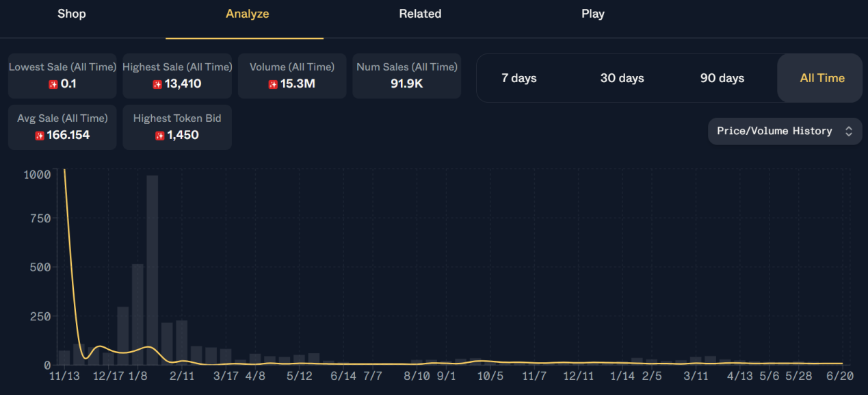
Task: Open the Play tab
Action: click(592, 14)
